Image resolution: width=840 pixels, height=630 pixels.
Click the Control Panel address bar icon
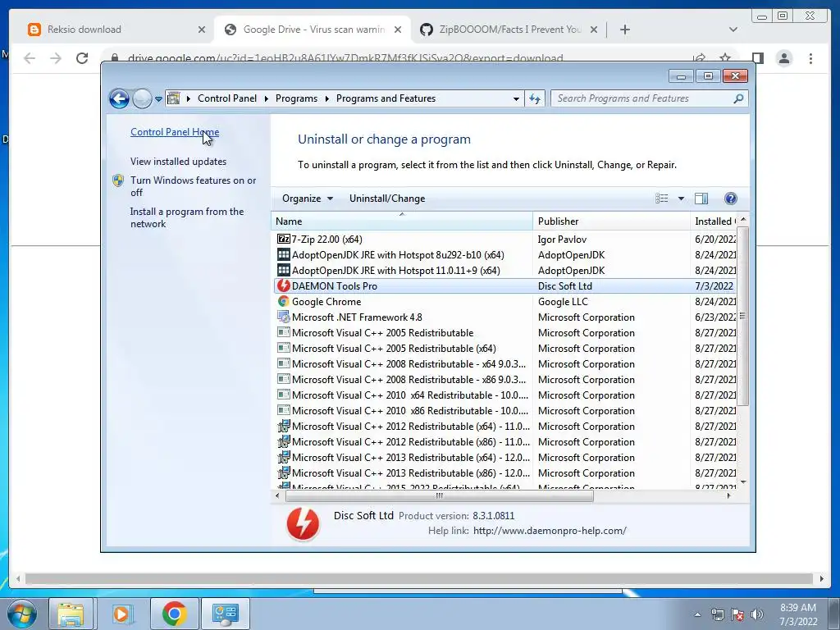click(x=174, y=98)
